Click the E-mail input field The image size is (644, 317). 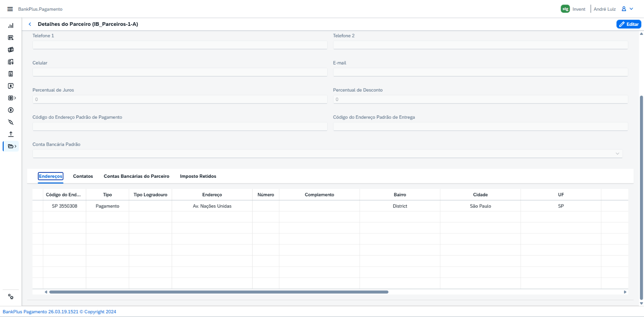point(481,72)
